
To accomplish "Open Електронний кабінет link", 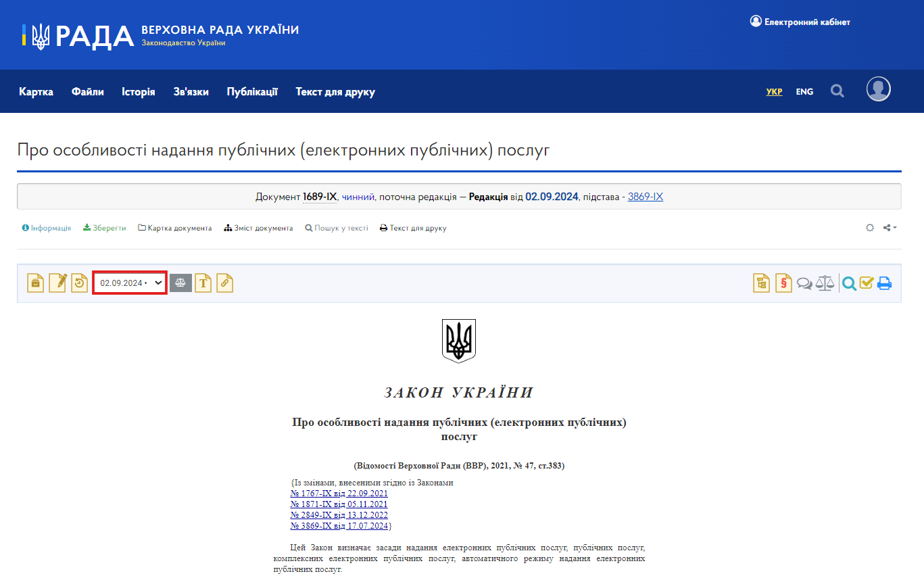I will click(800, 22).
